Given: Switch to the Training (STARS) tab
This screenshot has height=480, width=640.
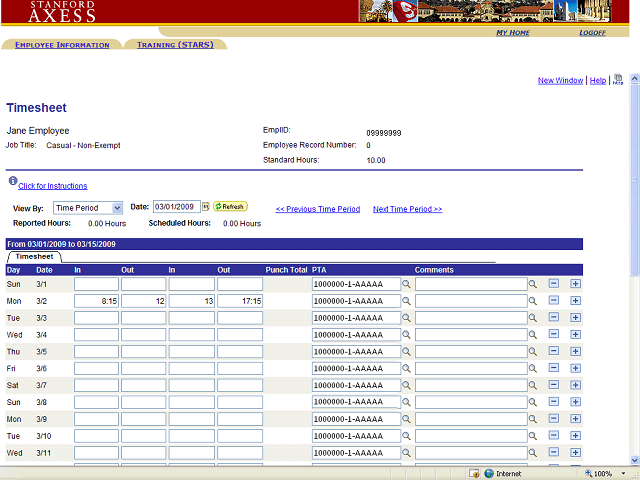Looking at the screenshot, I should [174, 45].
